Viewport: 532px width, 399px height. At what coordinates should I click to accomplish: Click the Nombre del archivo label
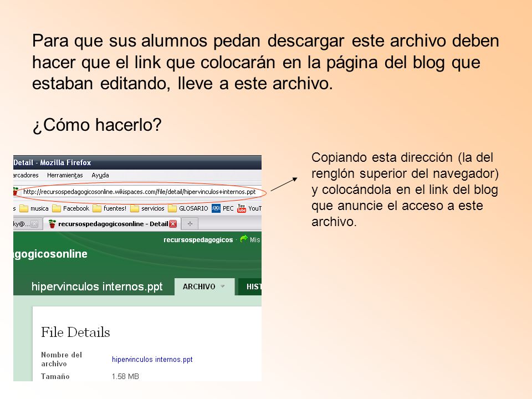click(x=62, y=359)
